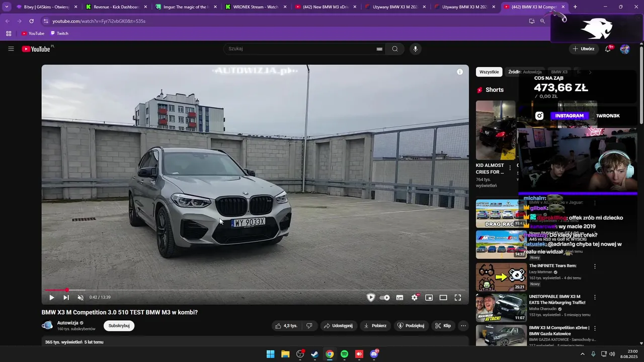Open the Twitch bookmark
644x362 pixels.
[x=59, y=33]
